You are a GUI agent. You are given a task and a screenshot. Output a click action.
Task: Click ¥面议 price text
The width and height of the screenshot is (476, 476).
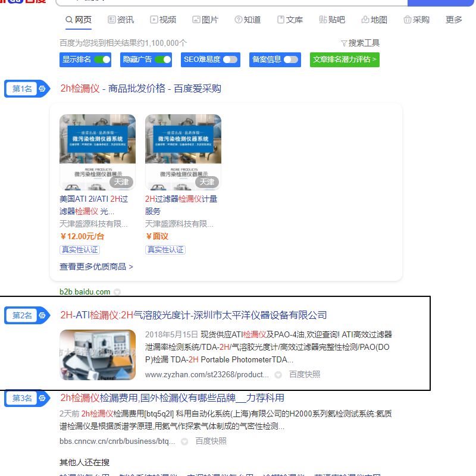click(156, 236)
